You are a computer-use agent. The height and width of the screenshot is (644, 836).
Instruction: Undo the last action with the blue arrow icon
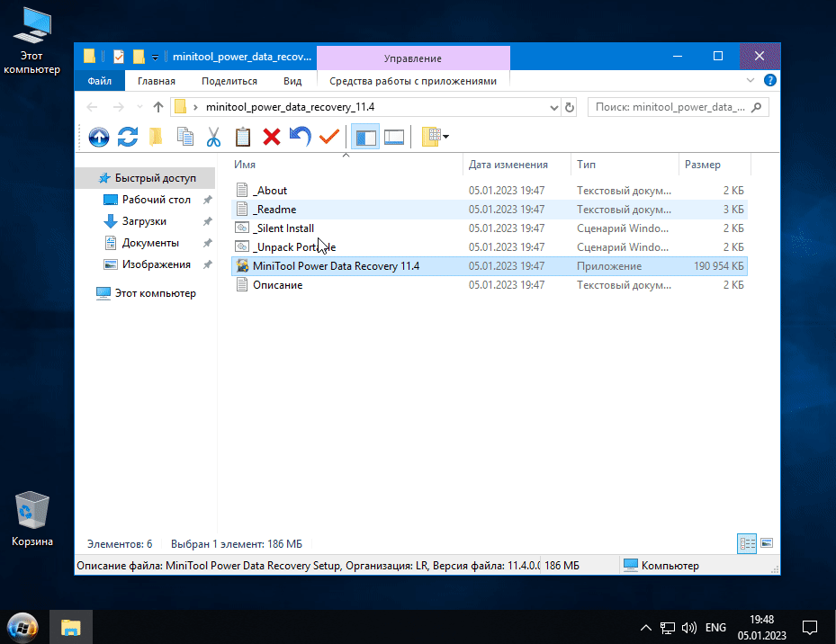coord(301,137)
